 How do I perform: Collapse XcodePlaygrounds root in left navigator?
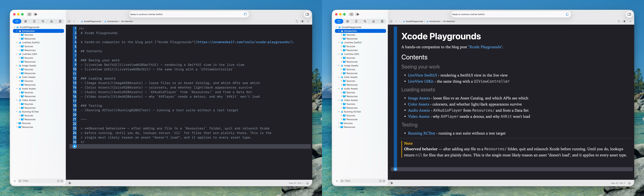click(14, 27)
